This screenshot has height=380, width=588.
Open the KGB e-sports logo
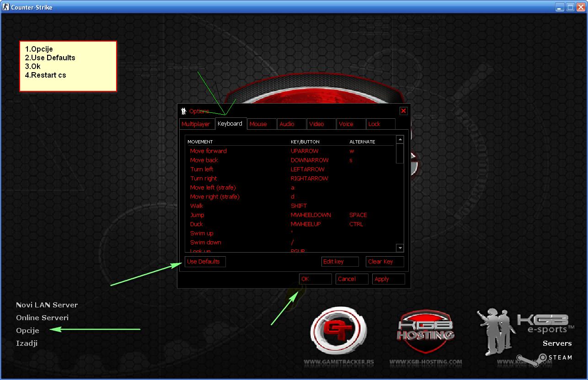click(x=525, y=331)
